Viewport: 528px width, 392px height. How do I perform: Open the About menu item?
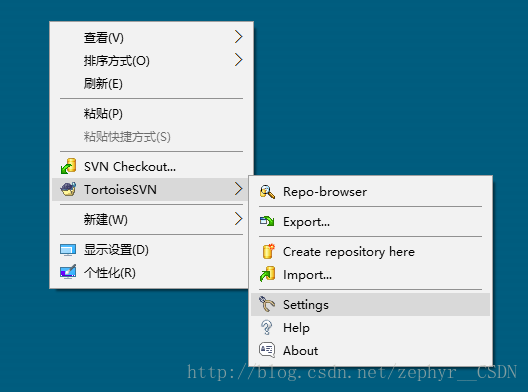tap(370, 350)
